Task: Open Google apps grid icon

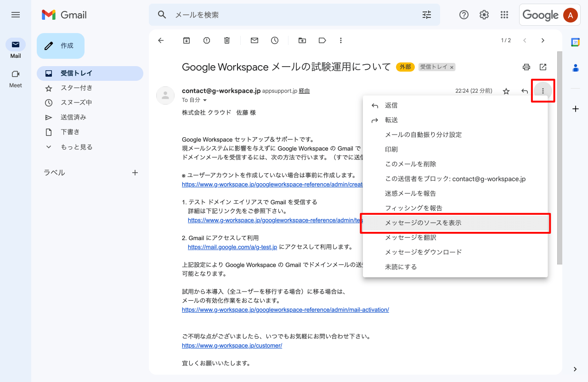Action: [504, 15]
